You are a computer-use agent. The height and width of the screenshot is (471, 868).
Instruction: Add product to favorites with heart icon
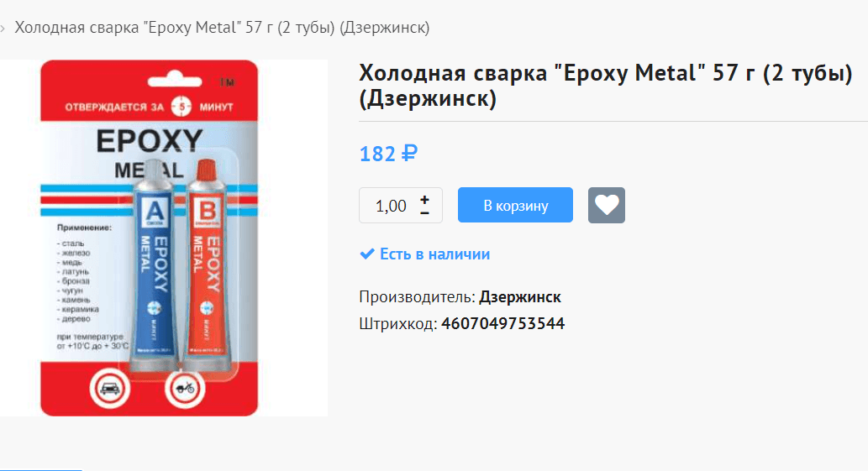tap(606, 205)
